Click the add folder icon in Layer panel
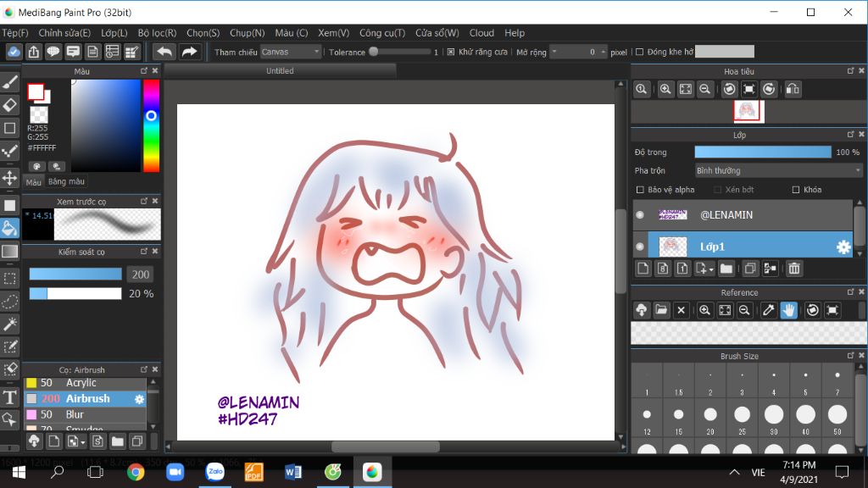The height and width of the screenshot is (488, 868). 726,269
